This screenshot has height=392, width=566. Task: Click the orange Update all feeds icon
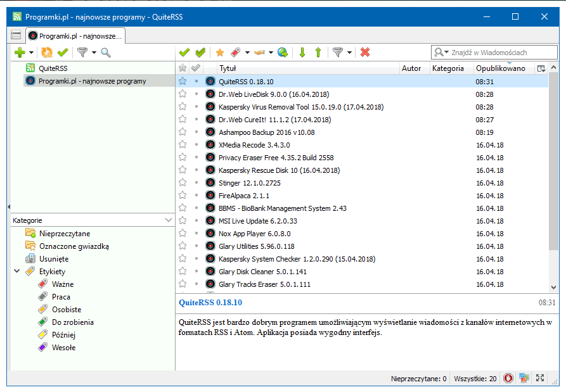point(46,53)
